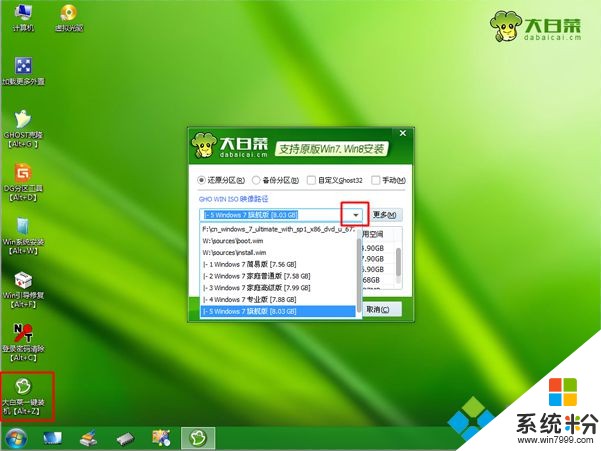
Task: Launch GHOST克隆 [Alt+G] desktop shortcut
Action: pyautogui.click(x=23, y=129)
